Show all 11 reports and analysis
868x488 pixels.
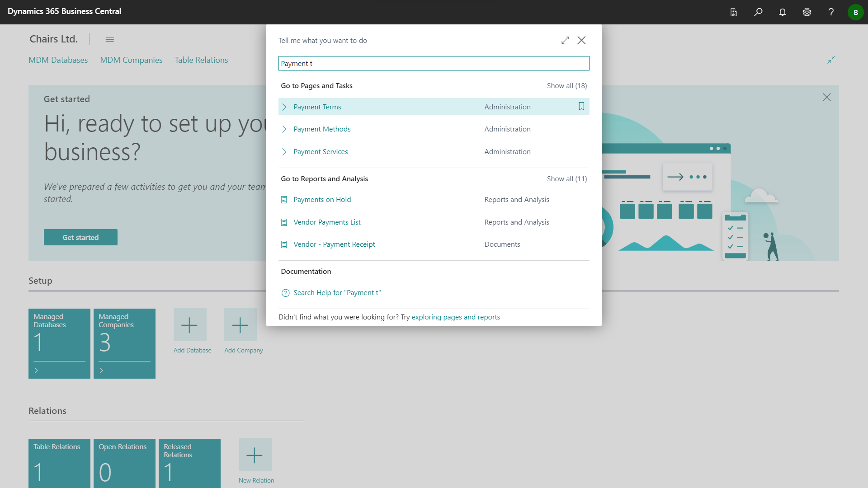click(x=567, y=179)
